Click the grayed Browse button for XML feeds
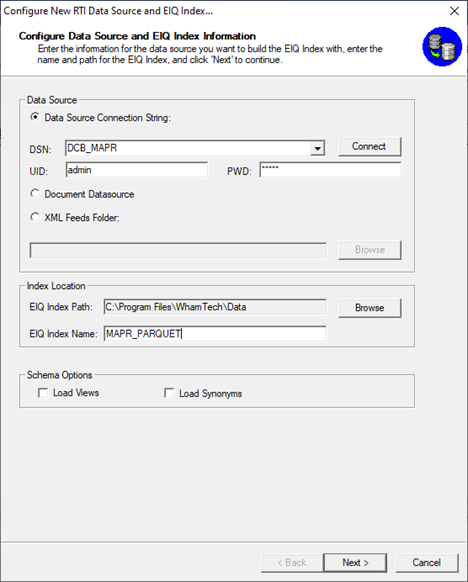468x582 pixels. click(x=370, y=250)
